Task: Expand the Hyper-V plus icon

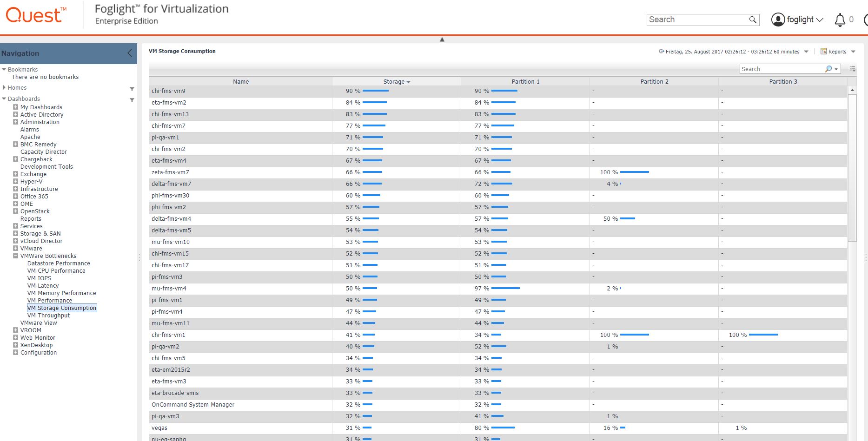Action: pyautogui.click(x=15, y=181)
